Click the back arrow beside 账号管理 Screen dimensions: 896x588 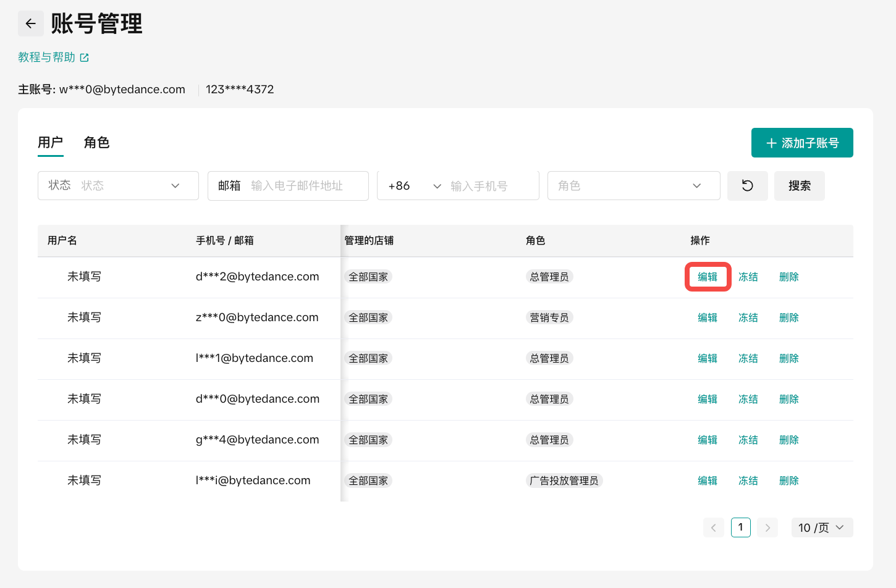tap(30, 24)
